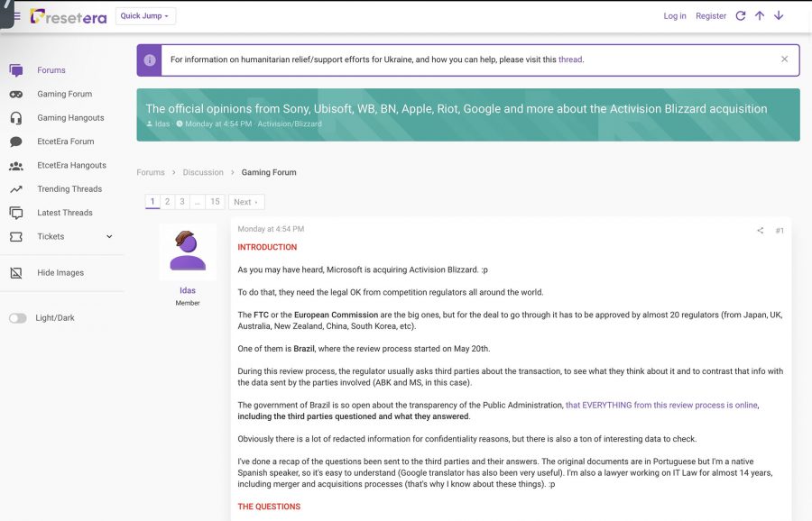
Task: Click the Register link
Action: [x=711, y=16]
